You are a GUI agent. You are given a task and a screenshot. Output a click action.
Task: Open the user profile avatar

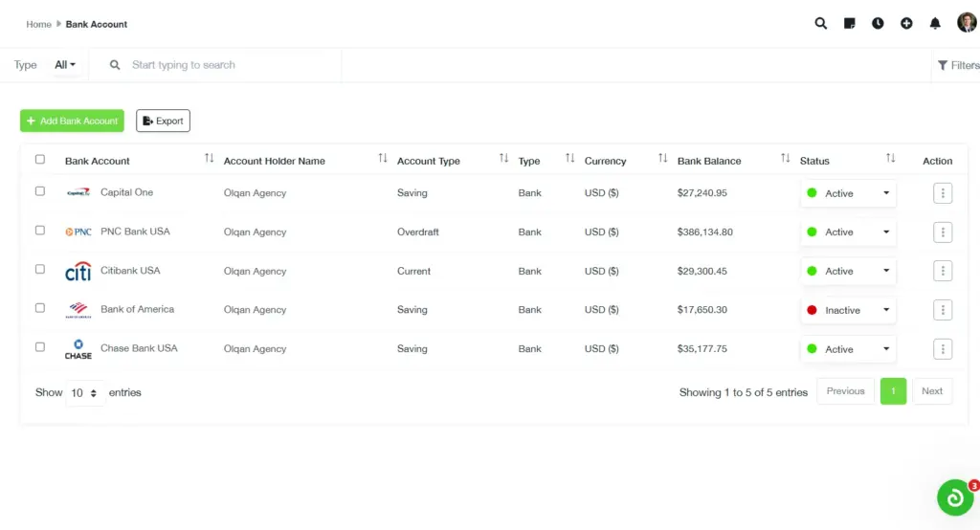coord(967,23)
